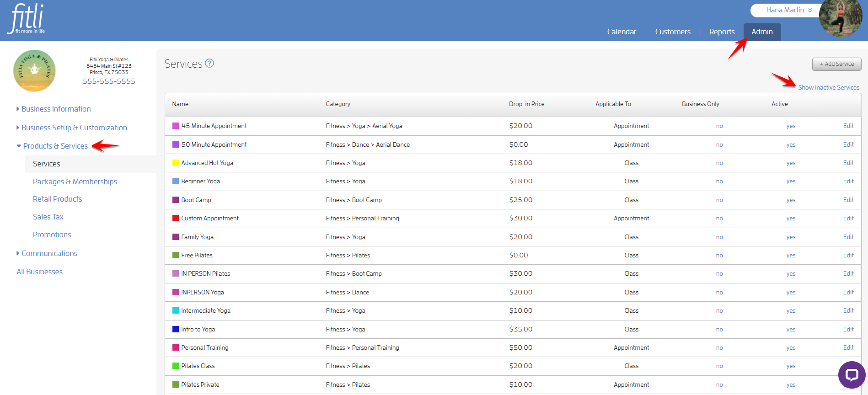Screen dimensions: 868x395
Task: Edit the 45 Minute Appointment service
Action: pyautogui.click(x=848, y=126)
